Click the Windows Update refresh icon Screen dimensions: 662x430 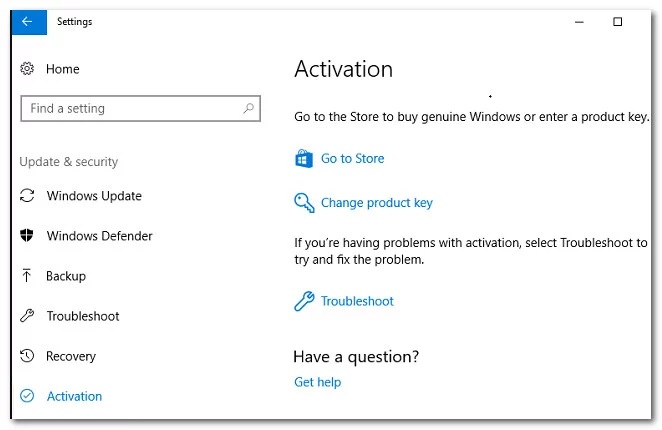[x=27, y=196]
